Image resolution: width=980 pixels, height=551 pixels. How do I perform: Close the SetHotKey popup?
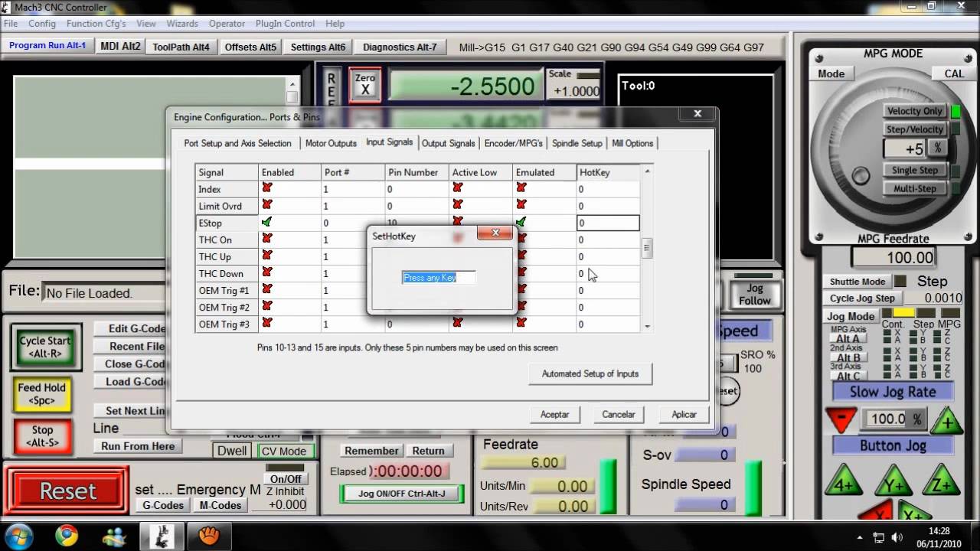coord(495,233)
